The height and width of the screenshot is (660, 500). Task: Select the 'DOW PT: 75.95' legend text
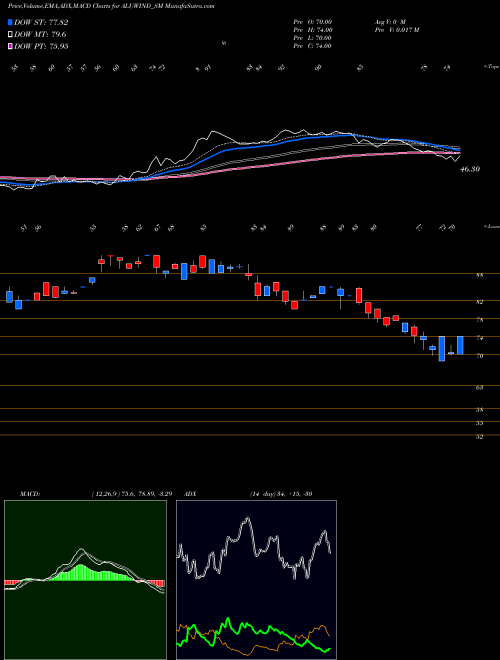coord(41,46)
